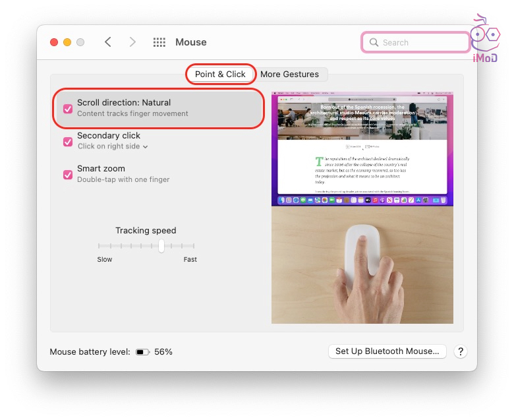
Task: Show all preferences via grid icon
Action: tap(159, 42)
